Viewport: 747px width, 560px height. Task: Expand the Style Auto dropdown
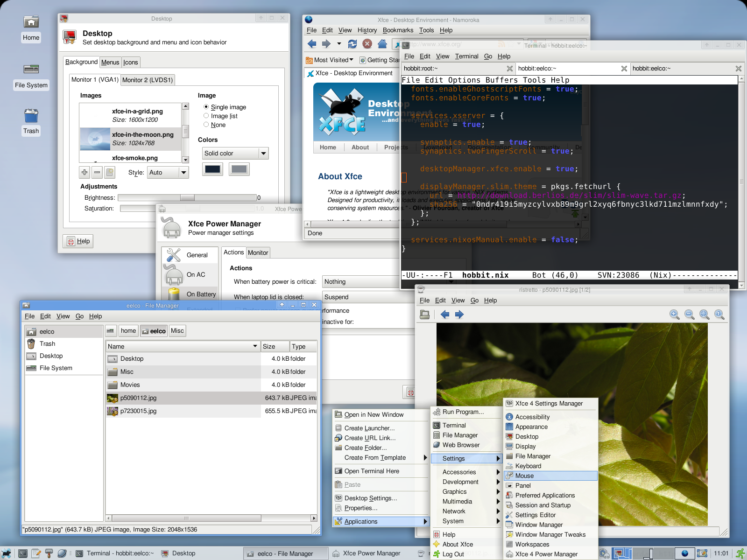pos(168,172)
